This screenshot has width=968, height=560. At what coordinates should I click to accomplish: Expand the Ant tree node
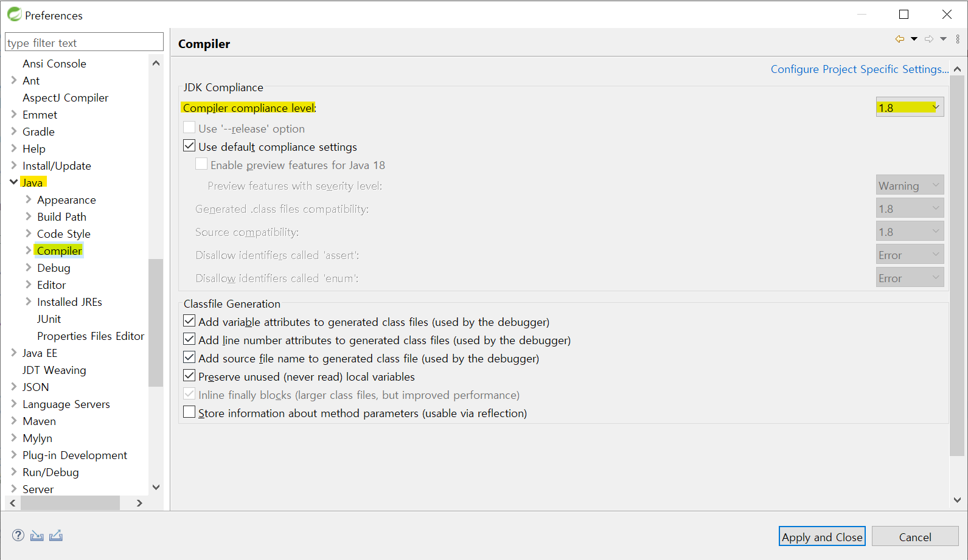pyautogui.click(x=13, y=80)
